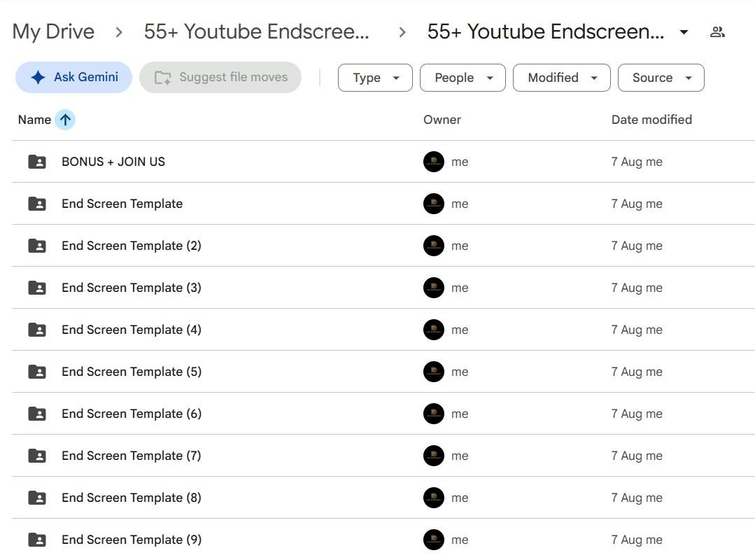755x560 pixels.
Task: Click owner avatar in End Screen Template (4) row
Action: (434, 330)
